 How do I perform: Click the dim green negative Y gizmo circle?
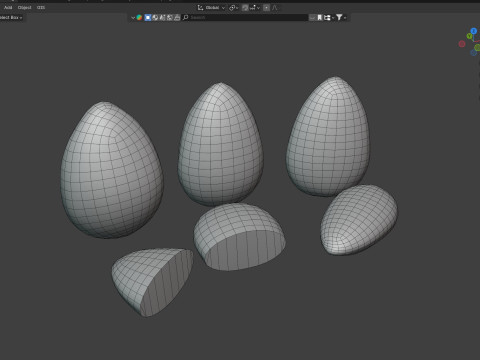[477, 48]
